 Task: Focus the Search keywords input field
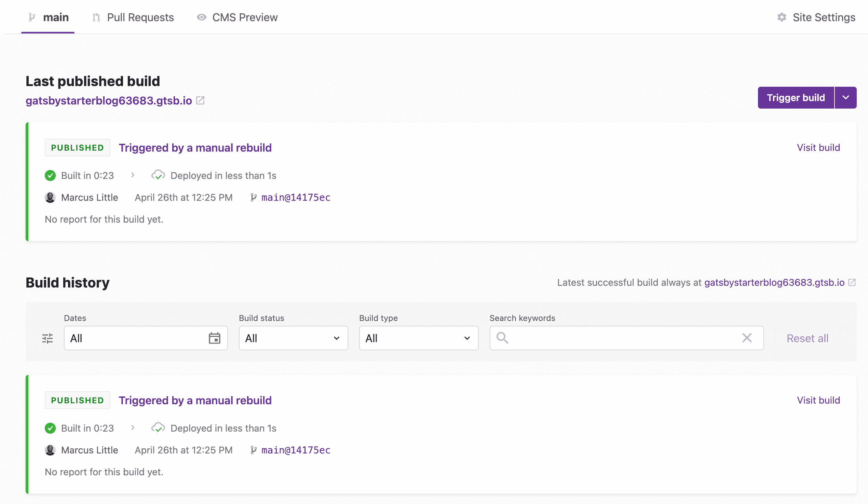623,338
